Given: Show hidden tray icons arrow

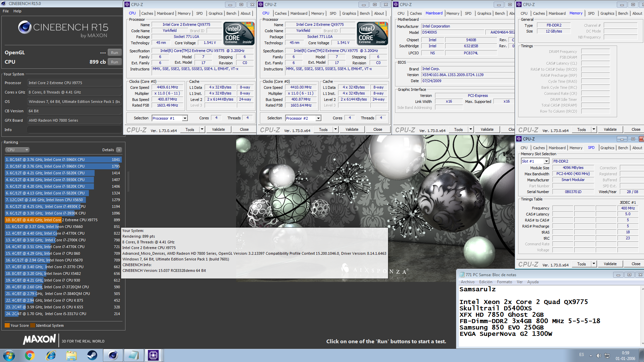Looking at the screenshot, I should point(591,356).
